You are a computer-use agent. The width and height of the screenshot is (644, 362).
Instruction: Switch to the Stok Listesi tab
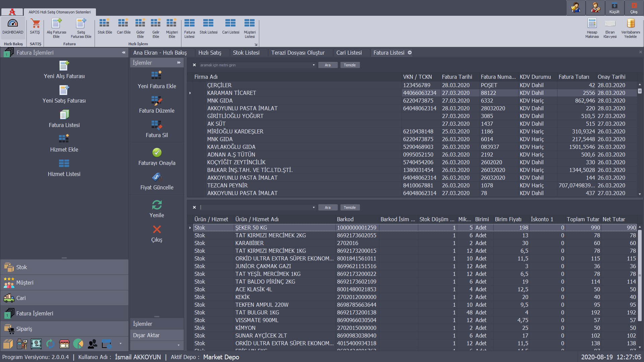pos(246,53)
